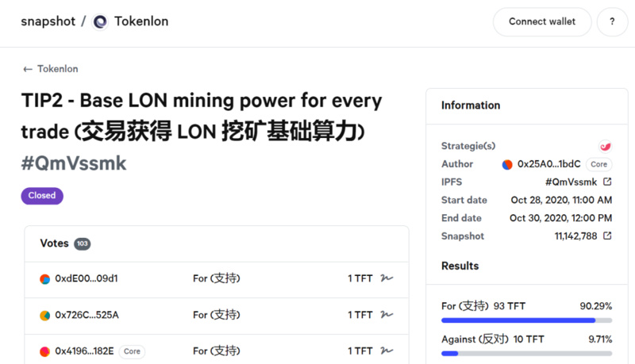Click the For (支持) result progress bar
Screen dimensions: 635x364
(526, 320)
